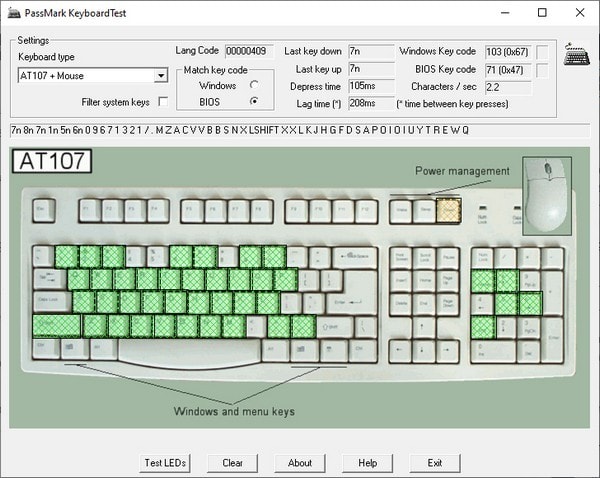Viewport: 600px width, 478px height.
Task: Click the mouse picture above the keyboard
Action: tap(547, 195)
